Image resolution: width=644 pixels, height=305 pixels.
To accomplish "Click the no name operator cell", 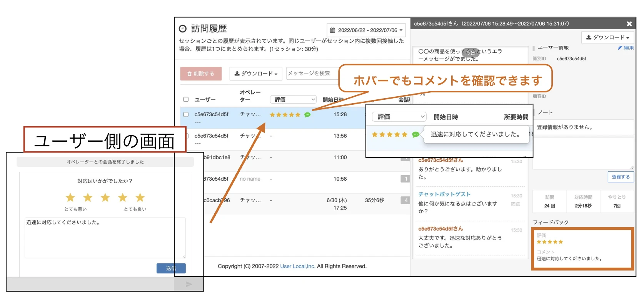I will point(250,179).
